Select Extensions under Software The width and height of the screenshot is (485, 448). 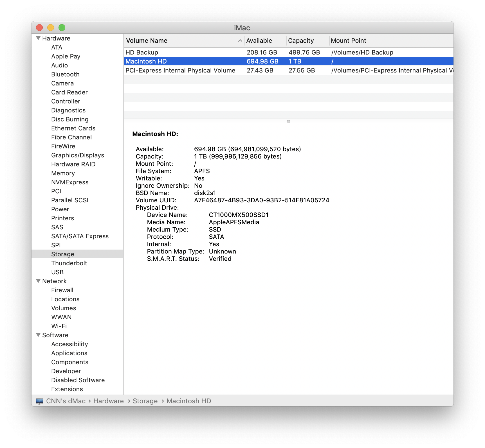click(x=67, y=389)
